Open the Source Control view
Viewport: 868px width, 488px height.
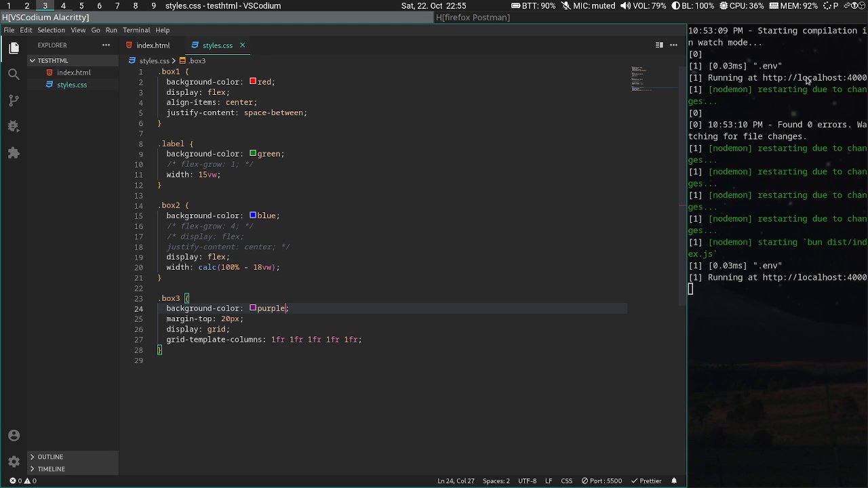point(14,100)
